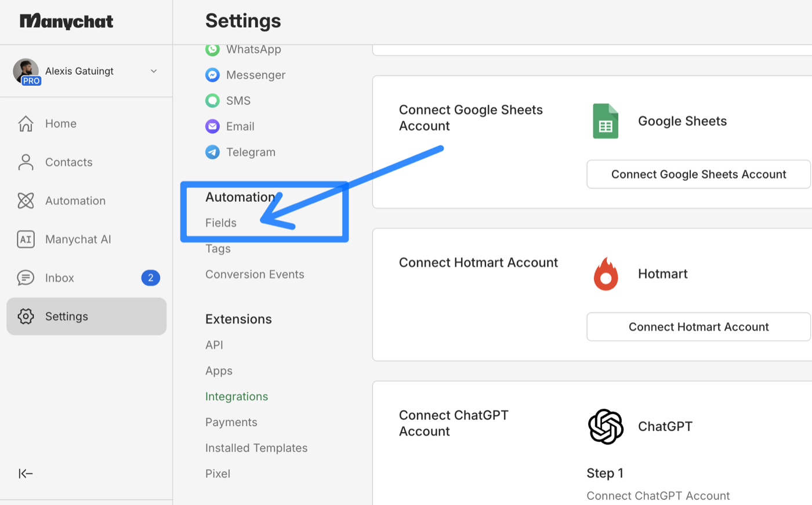The width and height of the screenshot is (812, 505).
Task: Click the Hotmart flame logo
Action: [x=606, y=274]
